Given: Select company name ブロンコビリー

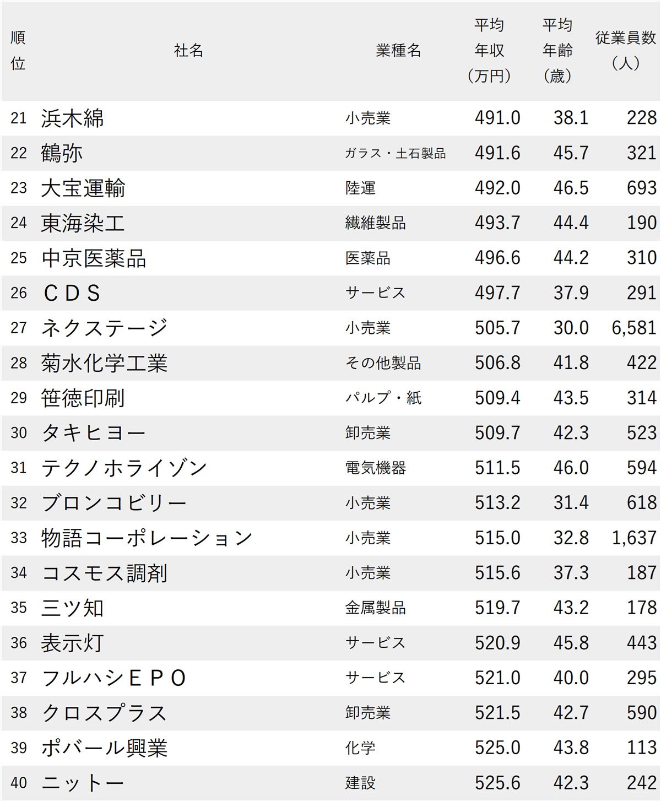Looking at the screenshot, I should pos(114,503).
